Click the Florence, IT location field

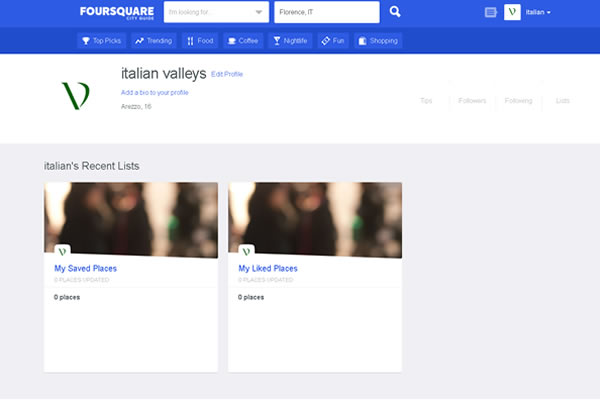[327, 12]
